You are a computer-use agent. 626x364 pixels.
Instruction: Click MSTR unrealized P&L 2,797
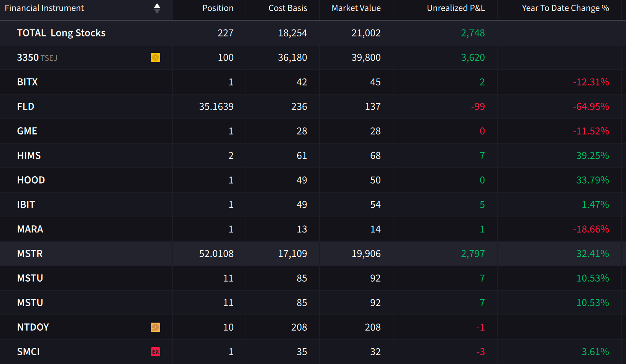473,254
